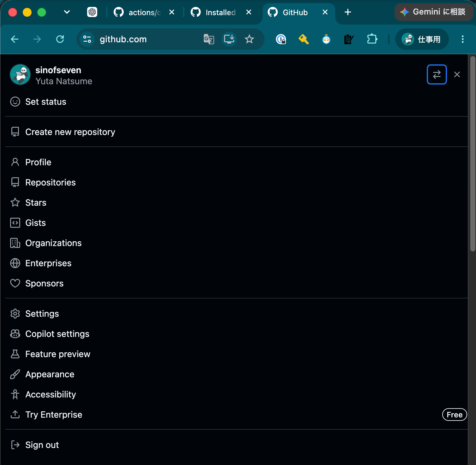Click the Feature preview beaker icon
The width and height of the screenshot is (476, 465).
[x=15, y=354]
